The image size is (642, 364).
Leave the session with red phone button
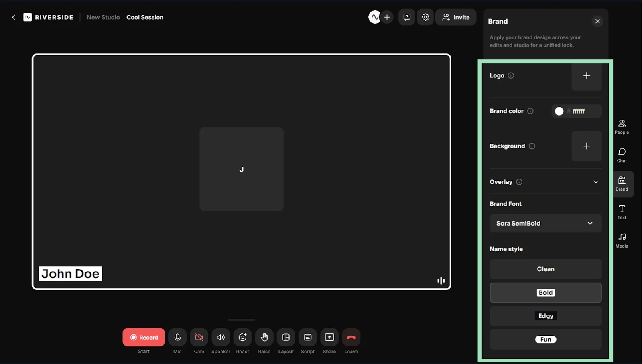[351, 337]
